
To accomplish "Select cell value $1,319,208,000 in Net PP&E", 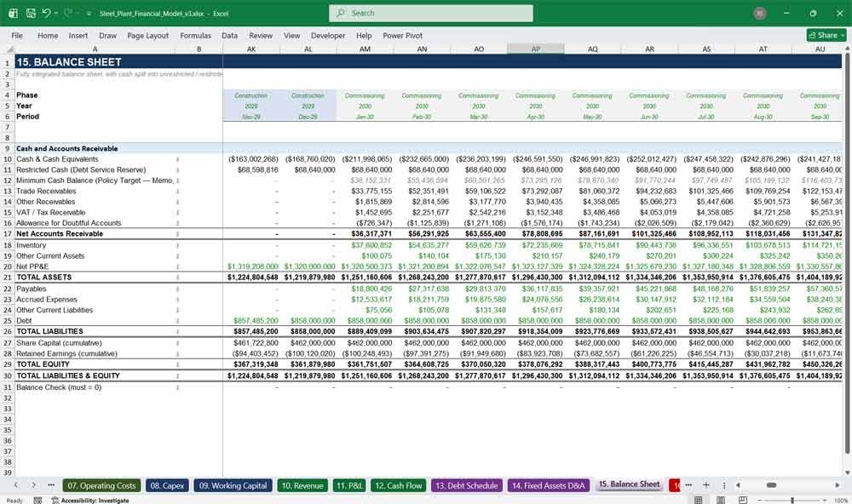I will tap(253, 266).
